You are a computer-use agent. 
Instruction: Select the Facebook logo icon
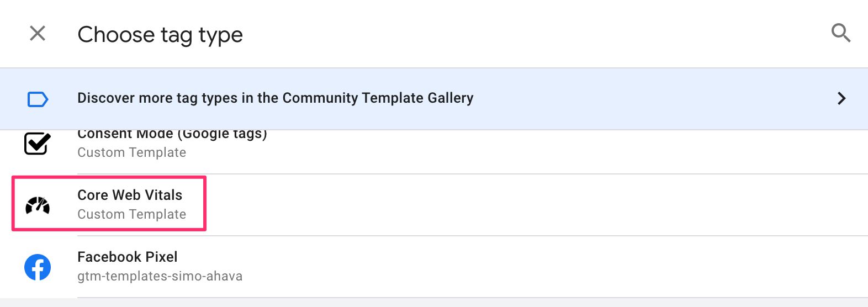pyautogui.click(x=38, y=267)
